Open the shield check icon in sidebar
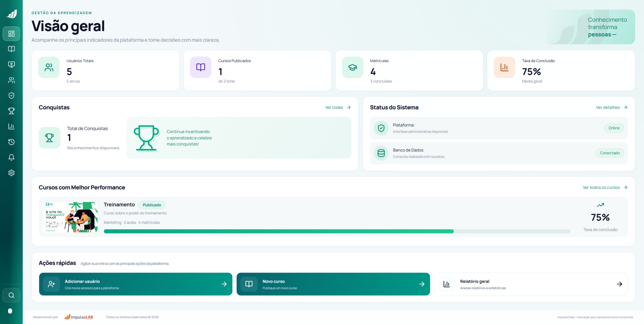Viewport: 644px width, 324px height. click(x=11, y=96)
